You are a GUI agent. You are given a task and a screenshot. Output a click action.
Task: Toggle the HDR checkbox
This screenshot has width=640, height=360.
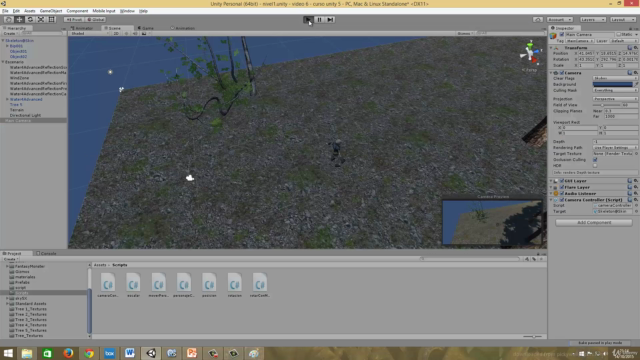(595, 165)
